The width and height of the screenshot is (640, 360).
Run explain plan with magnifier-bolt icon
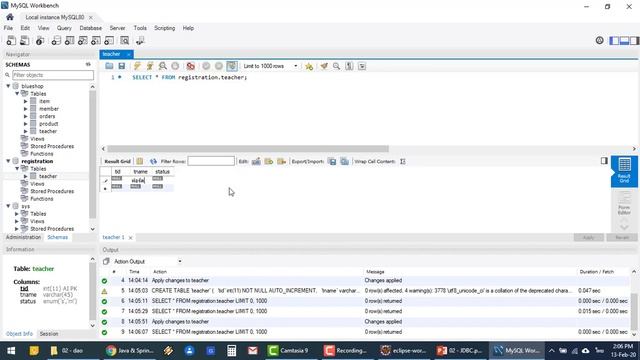pyautogui.click(x=162, y=66)
